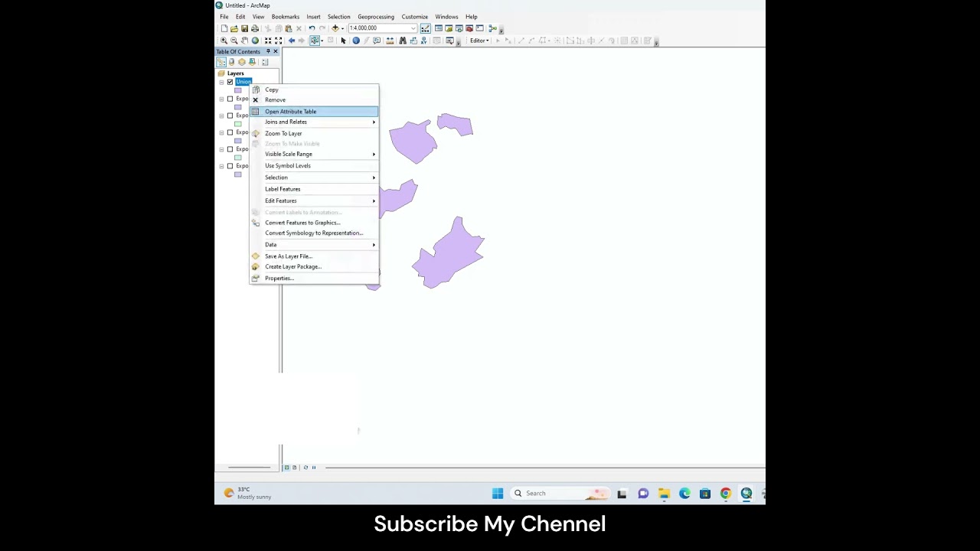Choose Save As Layer File
This screenshot has width=980, height=551.
click(x=314, y=256)
